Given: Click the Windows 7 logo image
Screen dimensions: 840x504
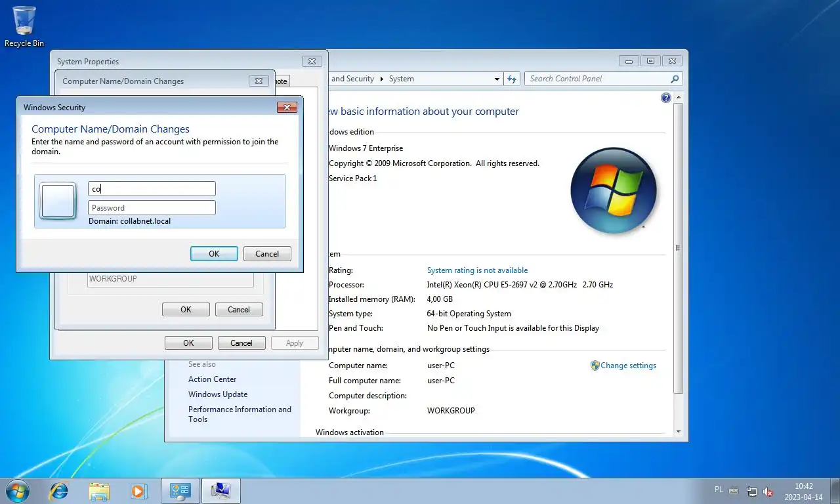Looking at the screenshot, I should [614, 190].
